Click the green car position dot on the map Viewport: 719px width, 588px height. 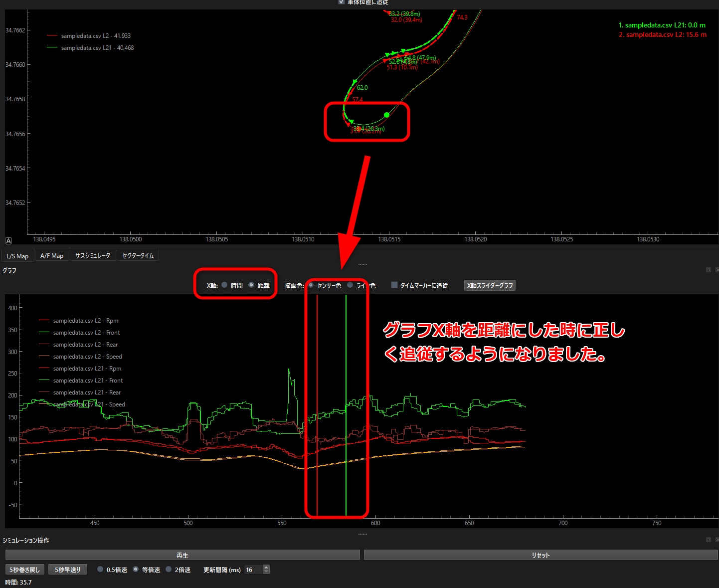pyautogui.click(x=386, y=115)
